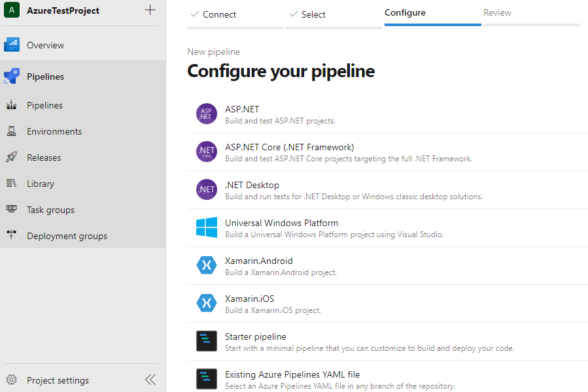
Task: Click the Review step tab
Action: (531, 13)
